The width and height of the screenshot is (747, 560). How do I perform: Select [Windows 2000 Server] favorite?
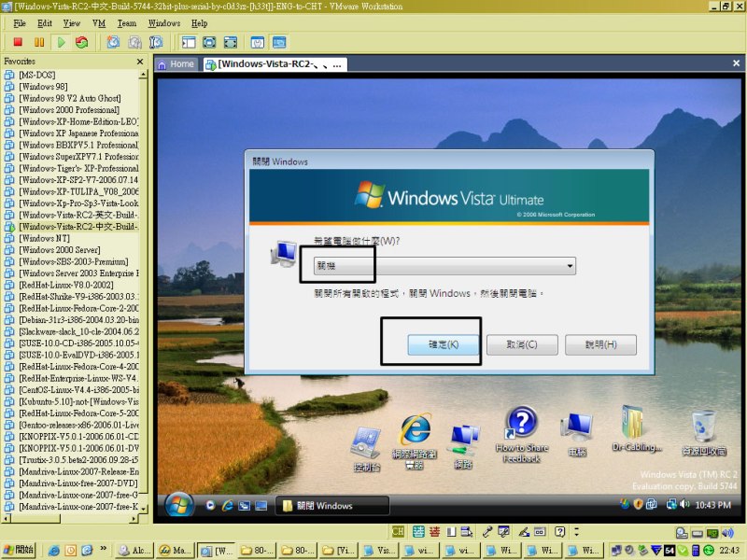pyautogui.click(x=60, y=250)
